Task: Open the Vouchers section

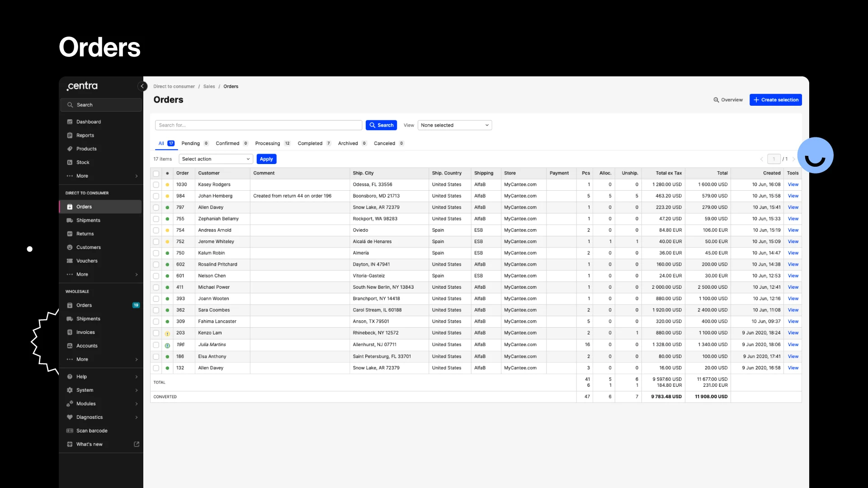Action: pos(86,261)
